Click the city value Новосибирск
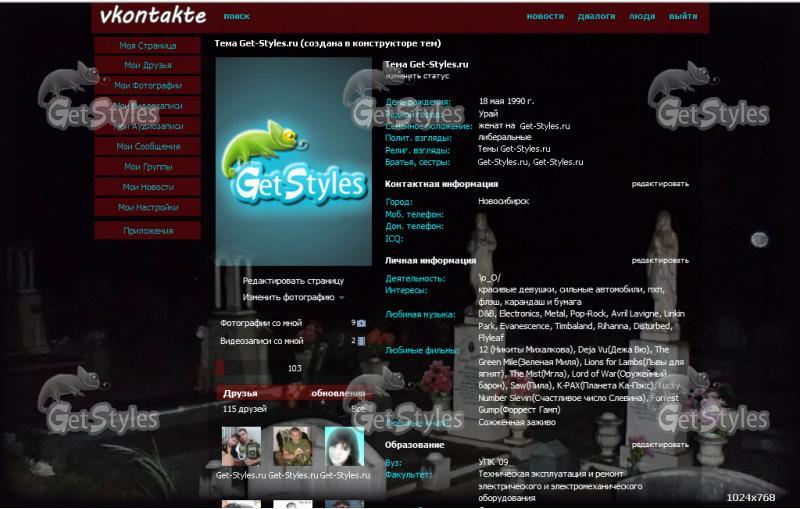 504,201
